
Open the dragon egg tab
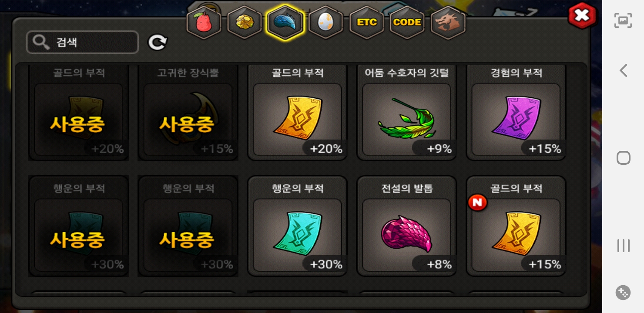point(326,23)
